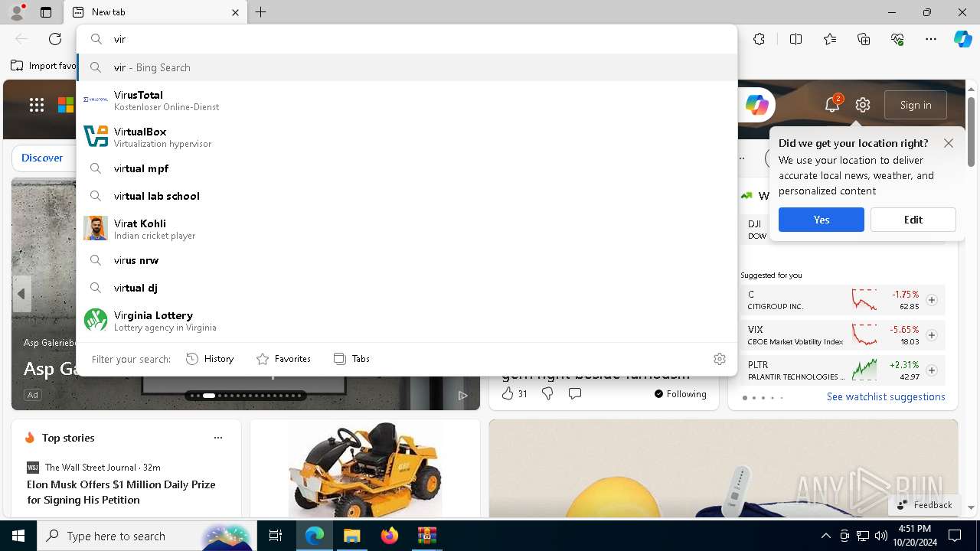Open the volume tray icon
This screenshot has width=980, height=551.
(881, 536)
